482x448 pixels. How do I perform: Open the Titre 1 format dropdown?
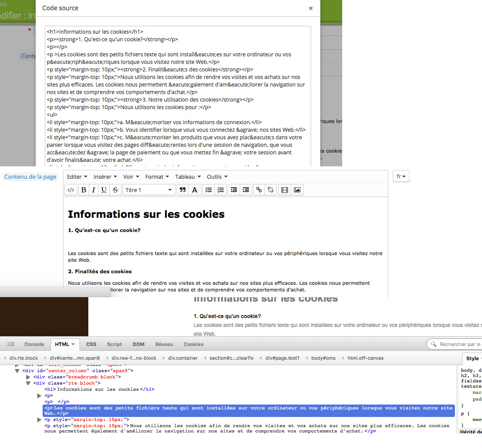(149, 190)
